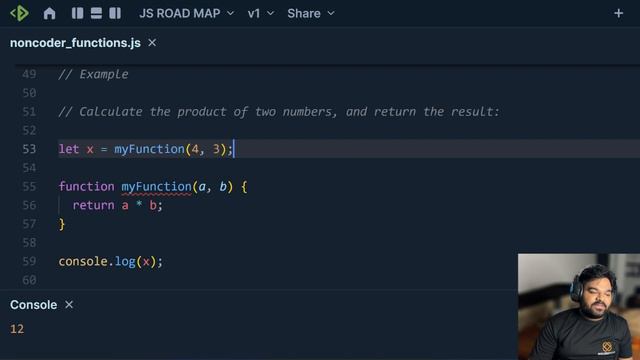Click 'myFunction' call on line 53

coord(149,149)
